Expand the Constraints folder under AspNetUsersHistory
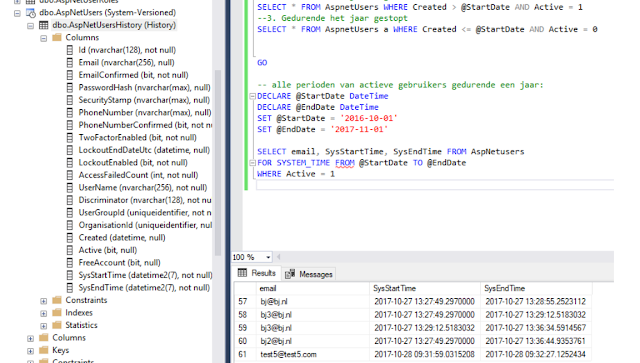The height and width of the screenshot is (363, 640). 43,301
